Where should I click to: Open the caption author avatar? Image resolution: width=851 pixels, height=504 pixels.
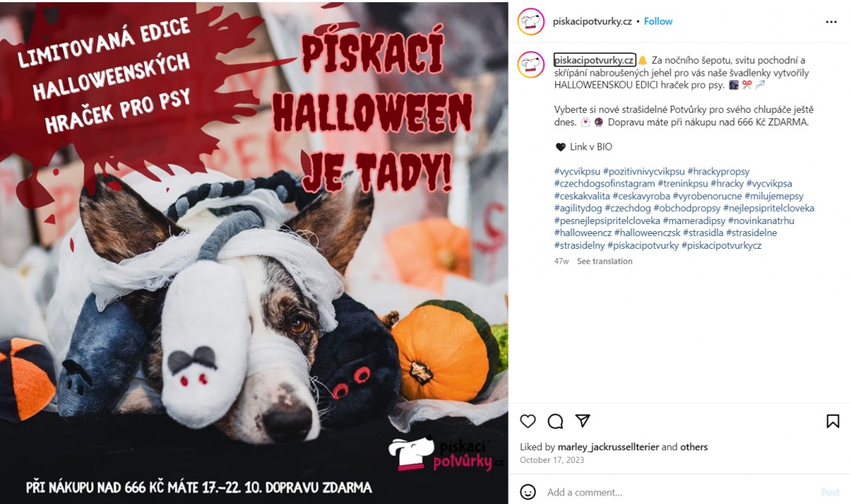530,65
